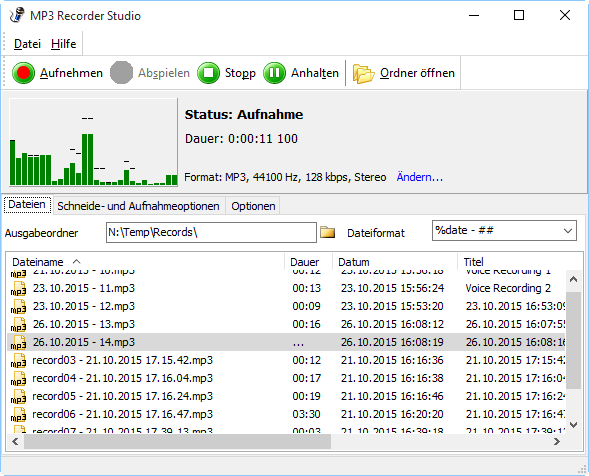Click the 03:30 duration cell
Image resolution: width=589 pixels, height=476 pixels.
click(x=306, y=414)
